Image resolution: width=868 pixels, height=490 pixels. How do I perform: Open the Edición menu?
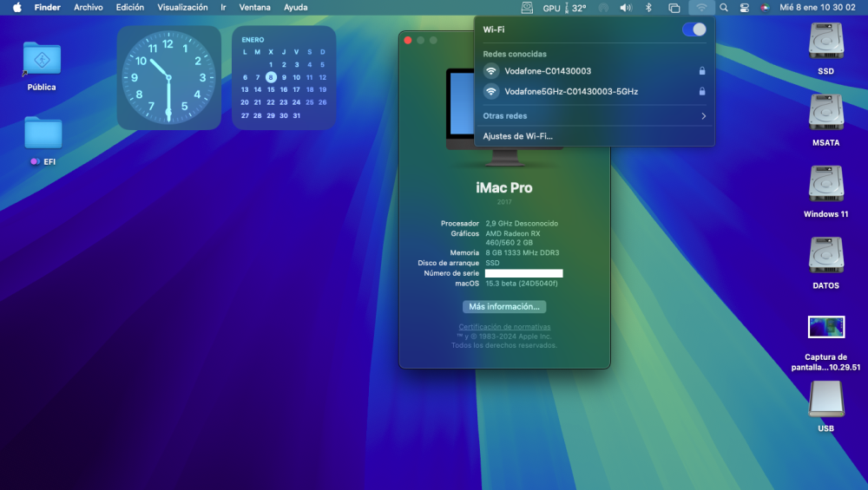tap(130, 8)
